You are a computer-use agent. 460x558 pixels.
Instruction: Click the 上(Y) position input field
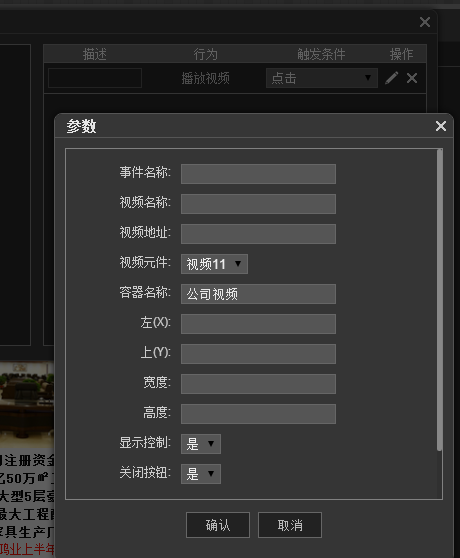[258, 354]
